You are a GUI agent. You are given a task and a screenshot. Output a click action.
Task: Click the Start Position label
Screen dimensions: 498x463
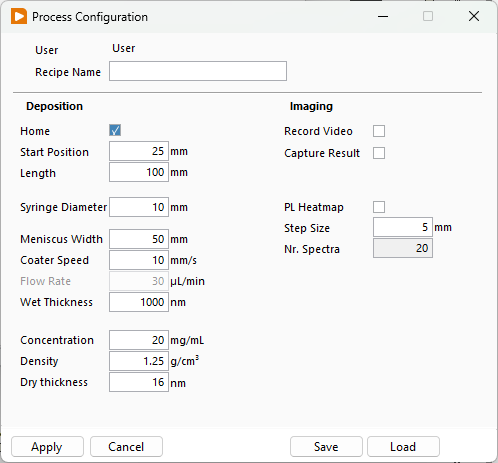click(54, 152)
